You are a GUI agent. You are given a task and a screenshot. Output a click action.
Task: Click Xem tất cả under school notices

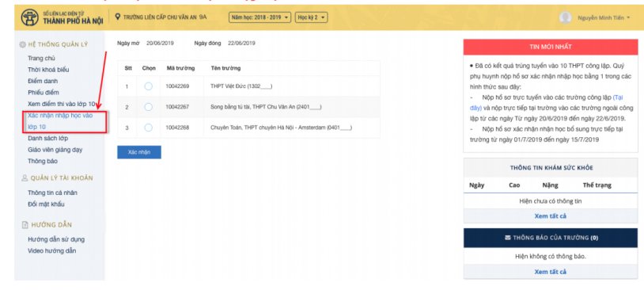[551, 272]
